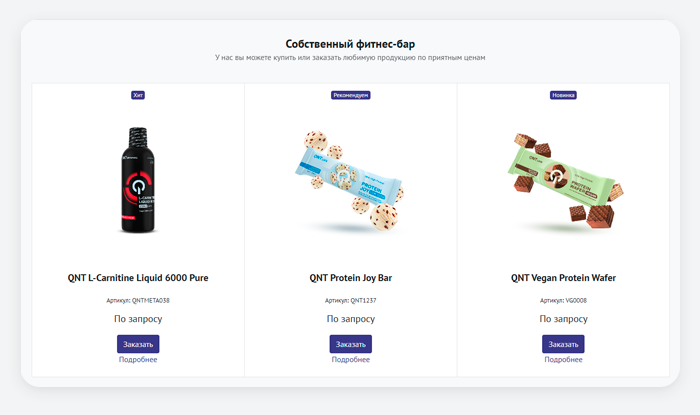Order the Vegan Protein Wafer via Заказать
This screenshot has height=415, width=700.
(563, 344)
